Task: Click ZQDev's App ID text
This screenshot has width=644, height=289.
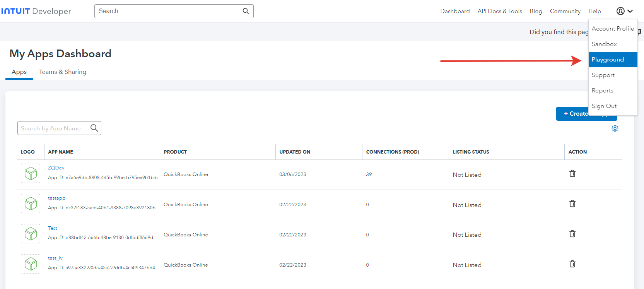Action: click(x=103, y=178)
